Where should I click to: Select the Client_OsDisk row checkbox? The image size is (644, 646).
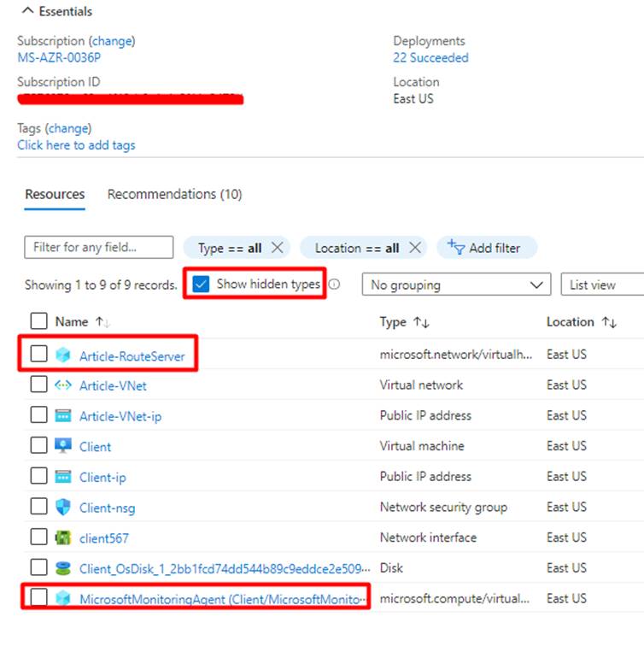pos(38,567)
